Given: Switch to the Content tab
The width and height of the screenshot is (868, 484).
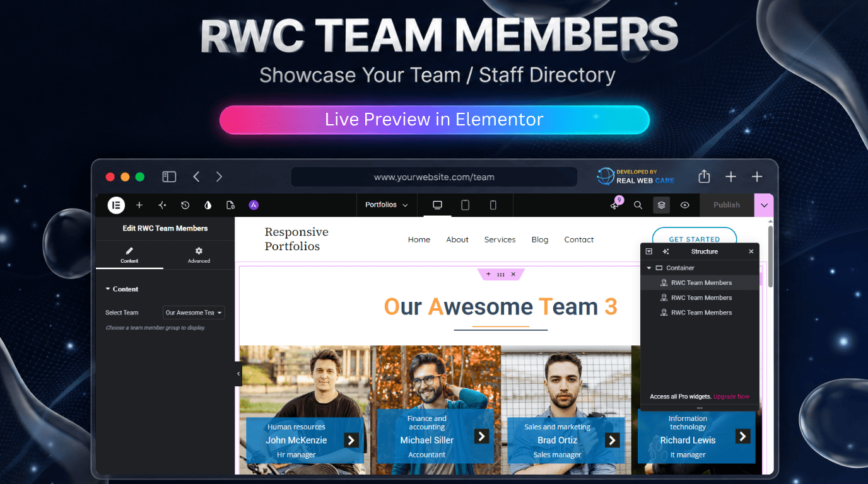Looking at the screenshot, I should click(x=129, y=255).
